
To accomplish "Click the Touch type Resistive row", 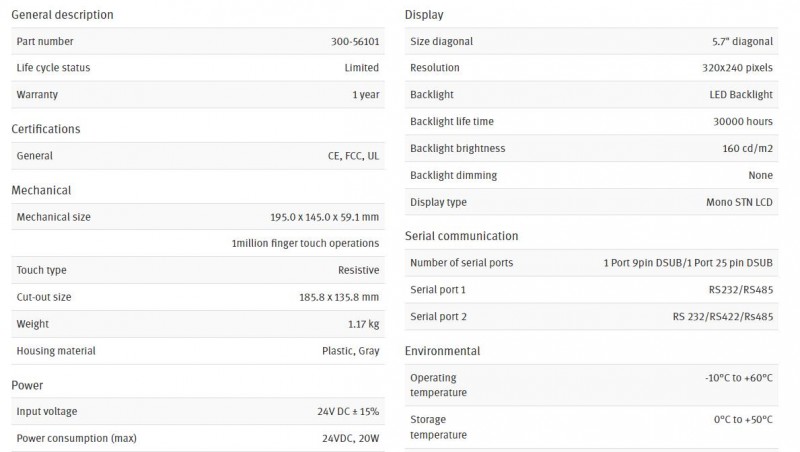I will tap(198, 270).
